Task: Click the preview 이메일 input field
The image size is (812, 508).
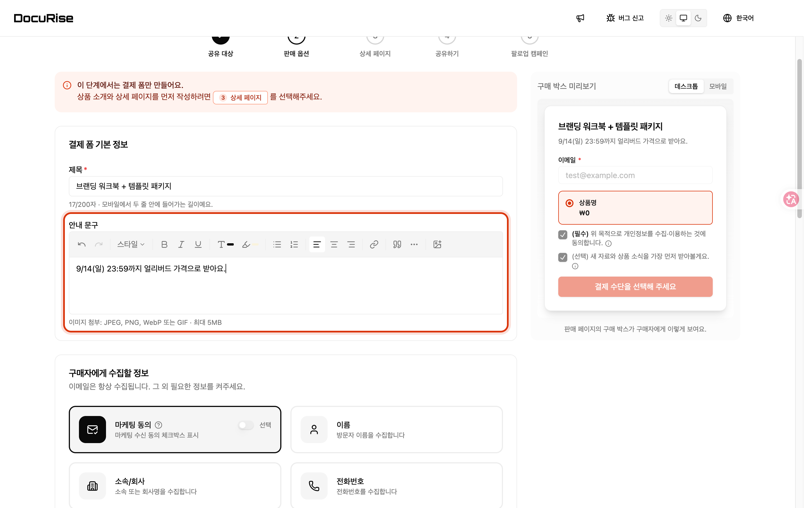Action: tap(635, 175)
